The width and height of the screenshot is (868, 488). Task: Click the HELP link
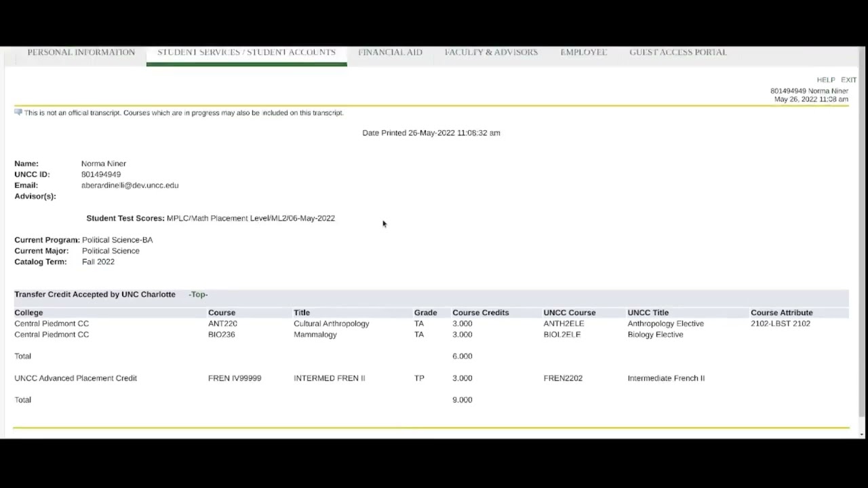coord(825,80)
